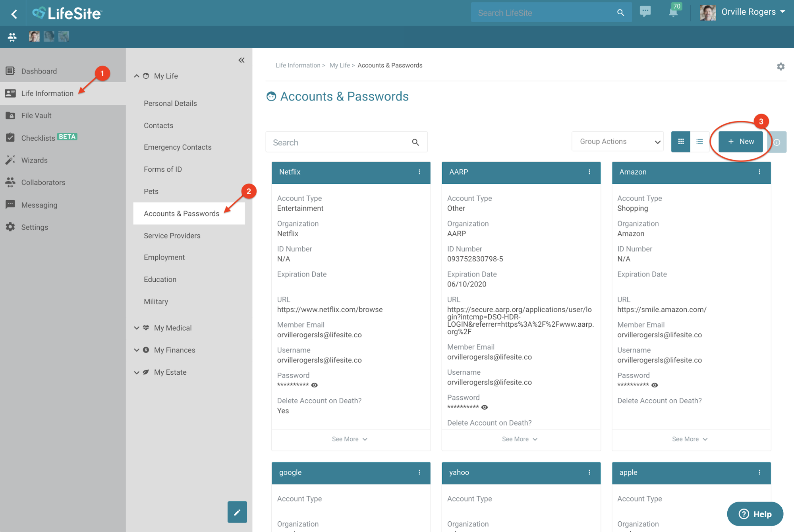Image resolution: width=794 pixels, height=532 pixels.
Task: Open Collaborators in the sidebar
Action: (x=63, y=182)
